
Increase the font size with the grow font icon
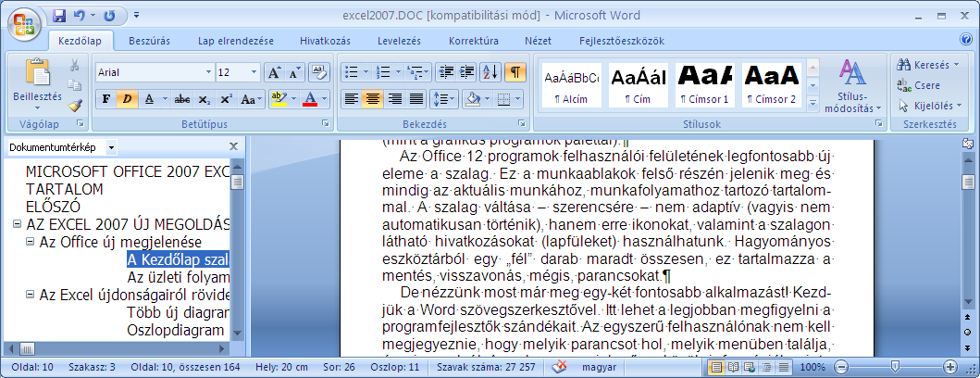[x=274, y=72]
